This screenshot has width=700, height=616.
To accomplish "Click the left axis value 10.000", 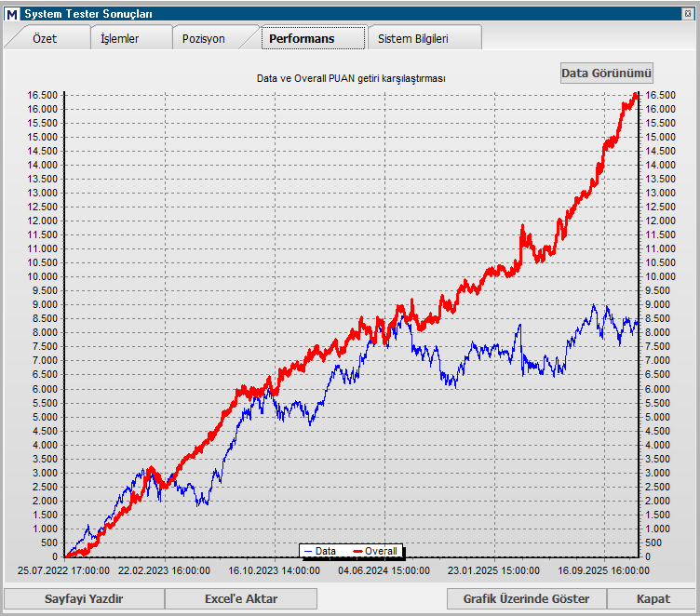I will pyautogui.click(x=43, y=276).
